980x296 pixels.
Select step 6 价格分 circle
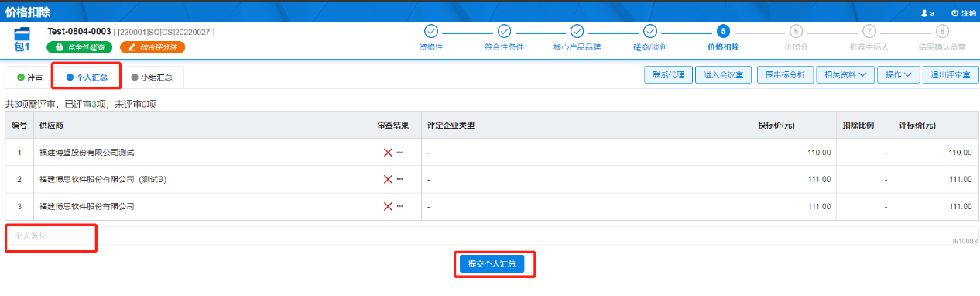click(x=796, y=31)
